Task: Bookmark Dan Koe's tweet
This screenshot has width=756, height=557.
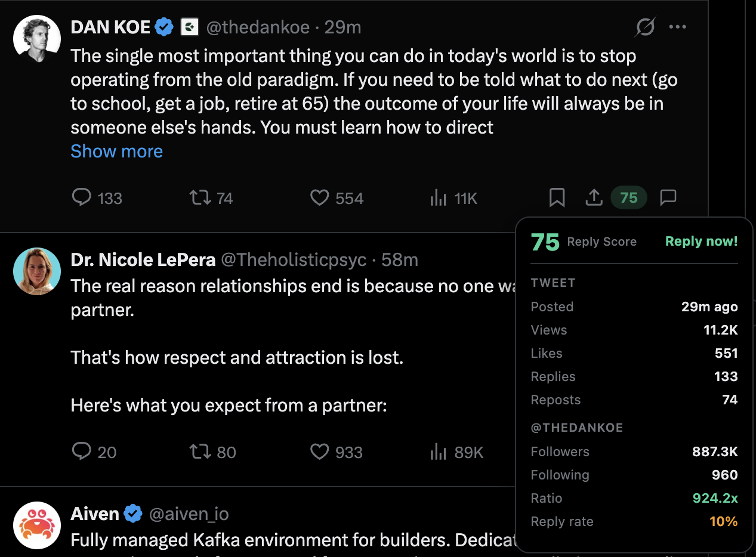Action: click(557, 197)
